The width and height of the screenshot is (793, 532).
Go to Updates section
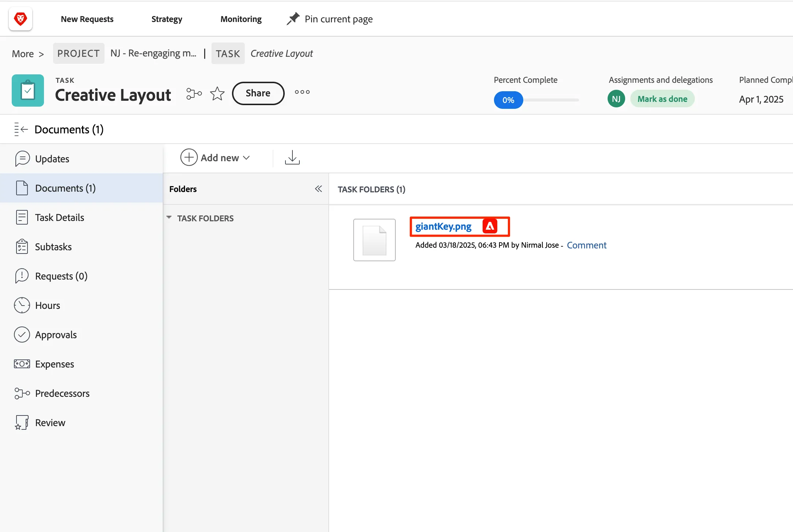click(81, 159)
